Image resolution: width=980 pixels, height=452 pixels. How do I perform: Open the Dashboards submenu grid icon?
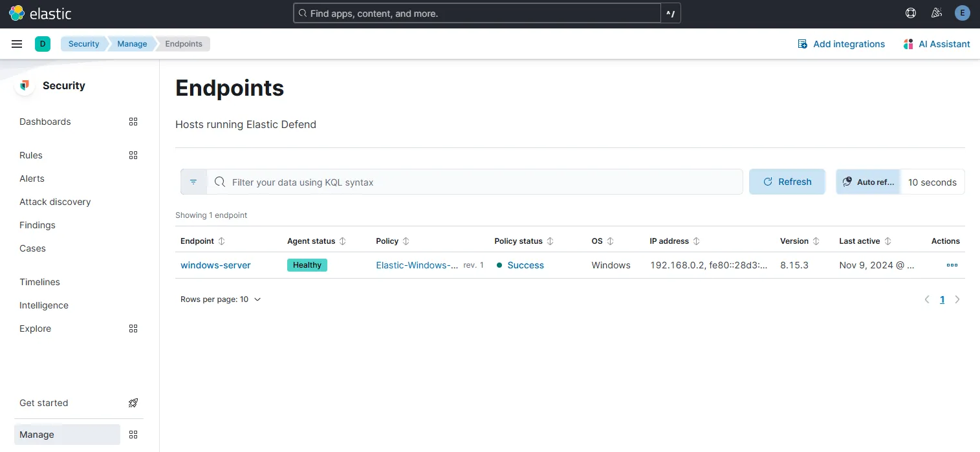(133, 122)
